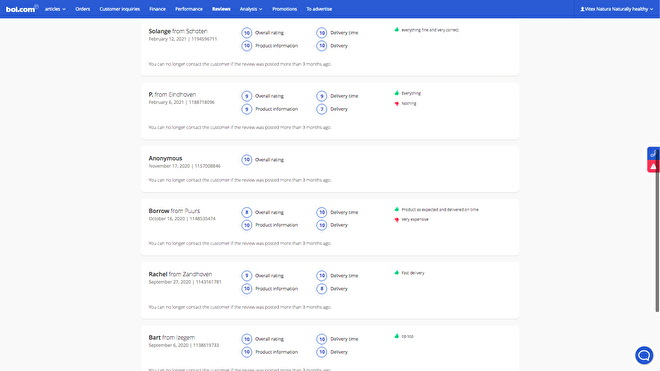Screen dimensions: 660x371
Task: Click thumbs-up beside "Product as expected" comment
Action: click(397, 209)
